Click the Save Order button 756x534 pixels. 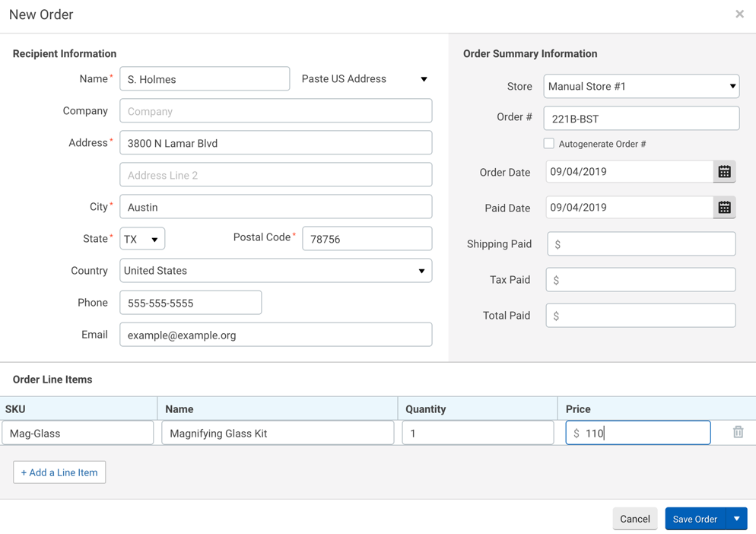point(694,518)
